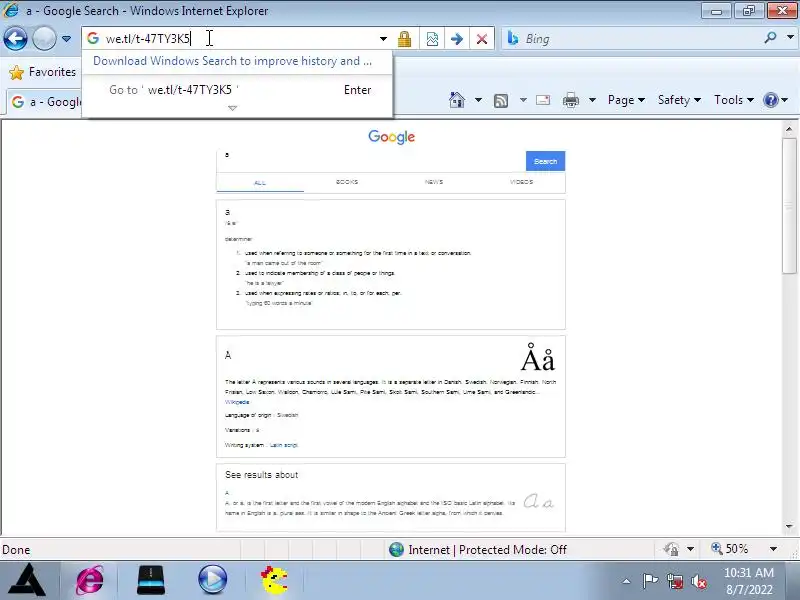Click Download Windows Search suggestion link

pos(232,61)
